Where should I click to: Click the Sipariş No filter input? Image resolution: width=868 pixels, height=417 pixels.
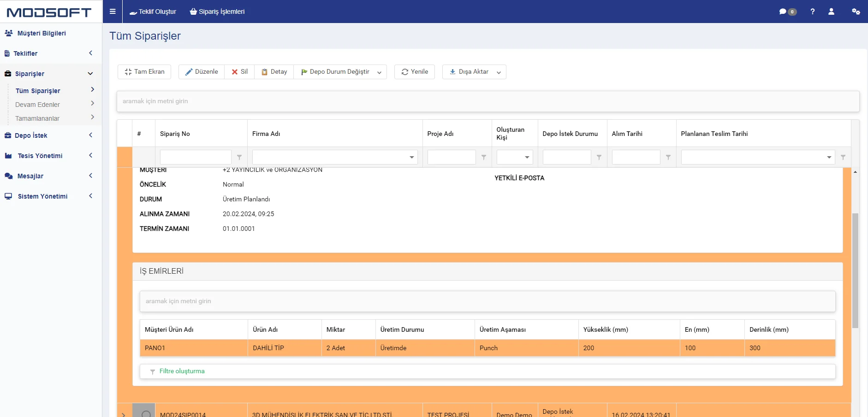click(x=196, y=157)
